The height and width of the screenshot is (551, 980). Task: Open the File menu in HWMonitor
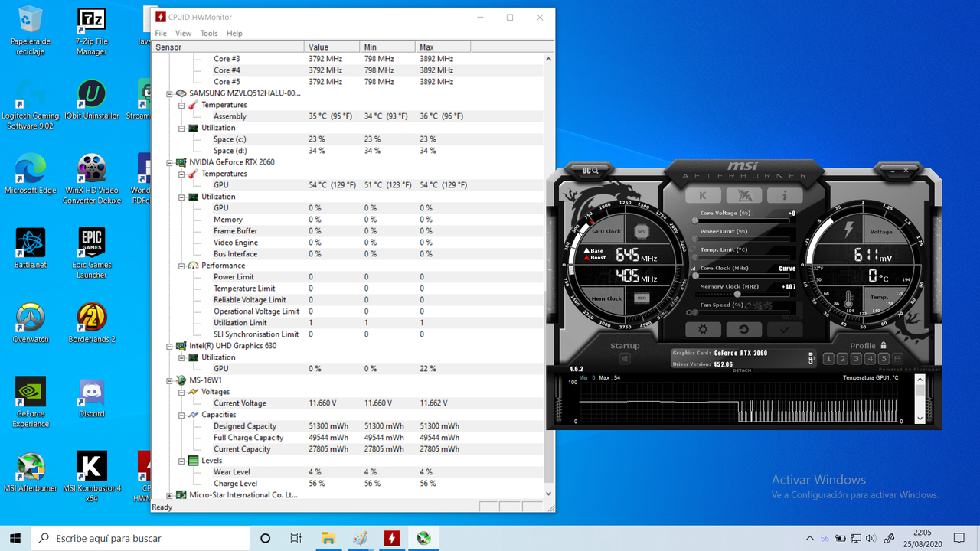(x=161, y=33)
